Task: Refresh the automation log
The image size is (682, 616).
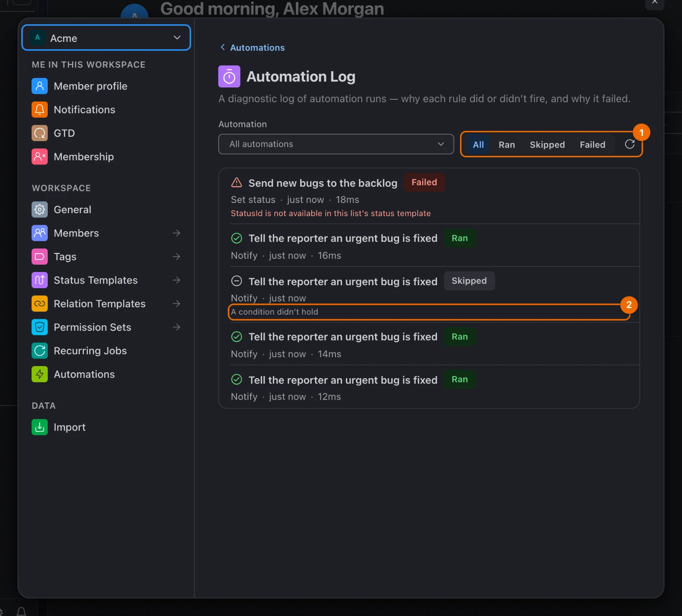Action: coord(630,145)
